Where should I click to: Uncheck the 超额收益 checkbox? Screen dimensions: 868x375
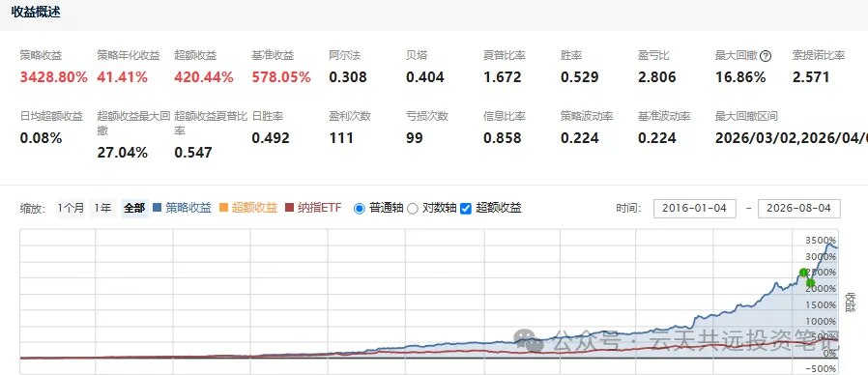[466, 209]
